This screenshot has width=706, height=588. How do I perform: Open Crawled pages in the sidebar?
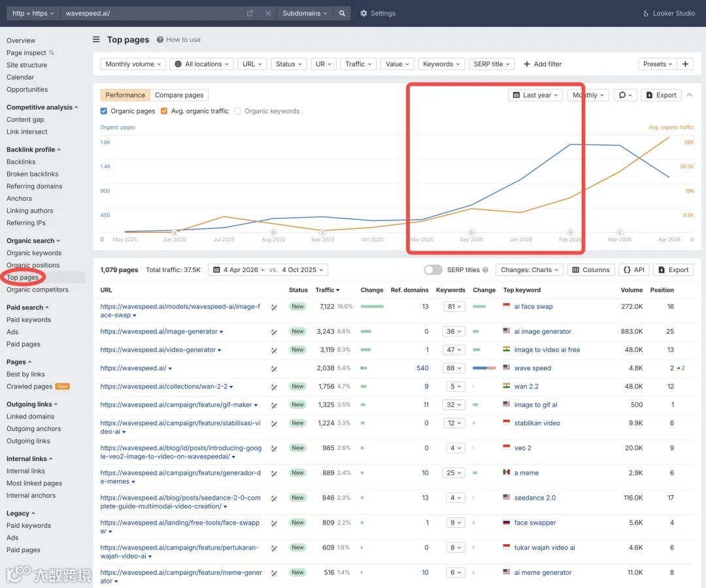click(29, 387)
